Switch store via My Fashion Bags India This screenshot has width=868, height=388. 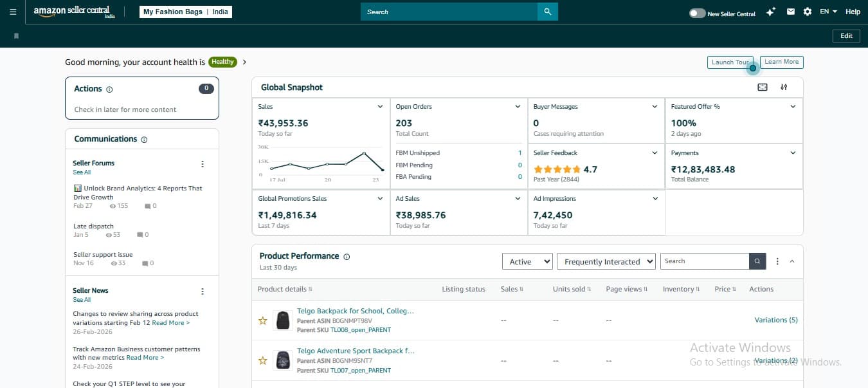tap(186, 12)
